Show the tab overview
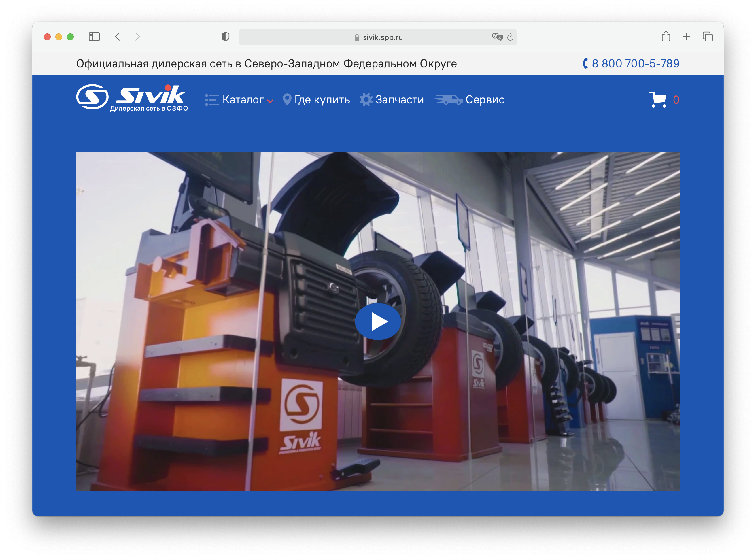756x559 pixels. tap(707, 37)
